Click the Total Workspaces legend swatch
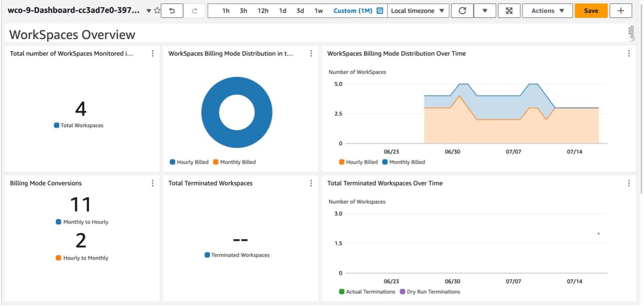This screenshot has height=307, width=644. [x=56, y=125]
